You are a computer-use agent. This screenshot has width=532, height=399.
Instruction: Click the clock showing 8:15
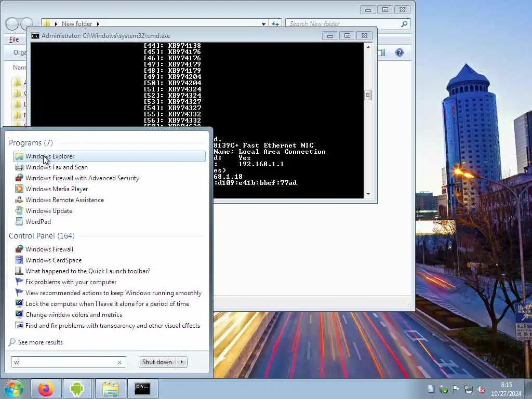point(506,389)
